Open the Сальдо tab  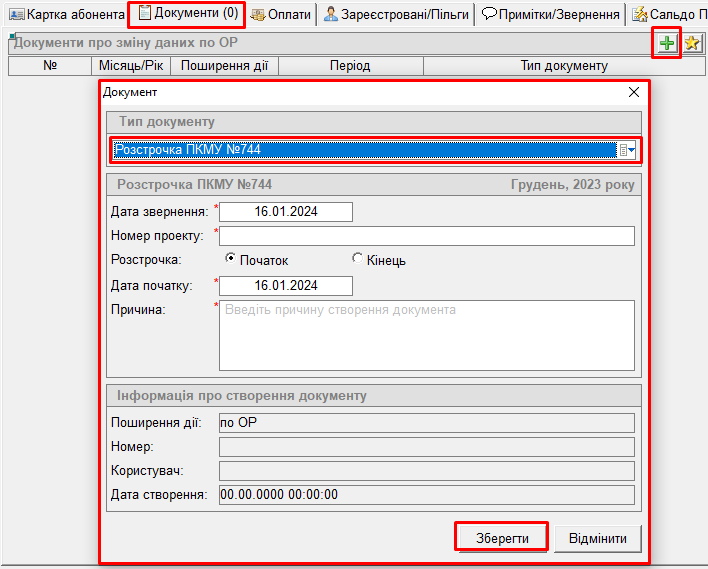(x=669, y=14)
